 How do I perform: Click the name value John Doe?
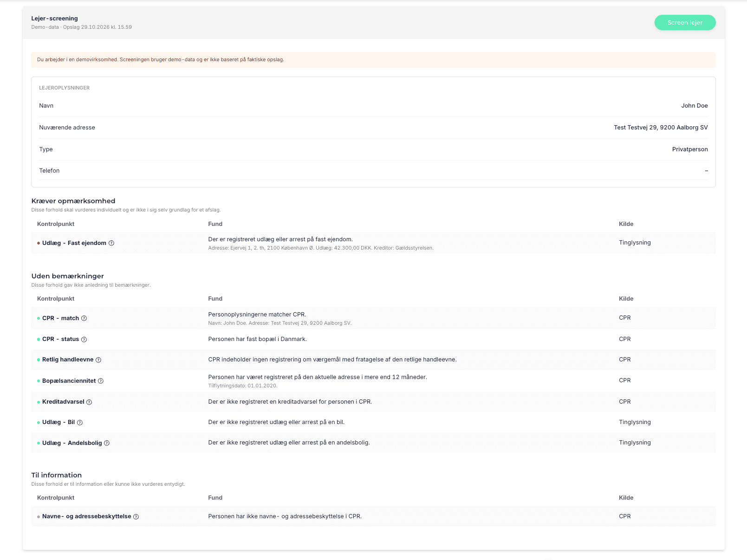[695, 106]
